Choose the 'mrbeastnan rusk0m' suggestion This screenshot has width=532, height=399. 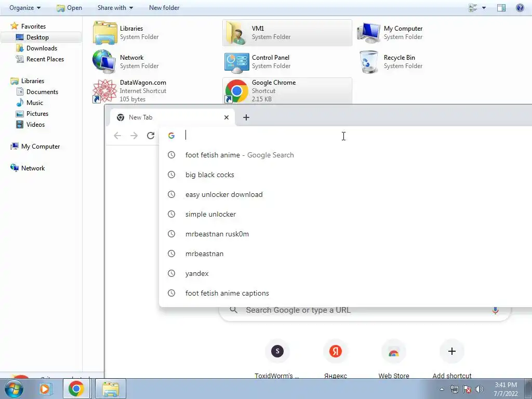tap(345, 234)
